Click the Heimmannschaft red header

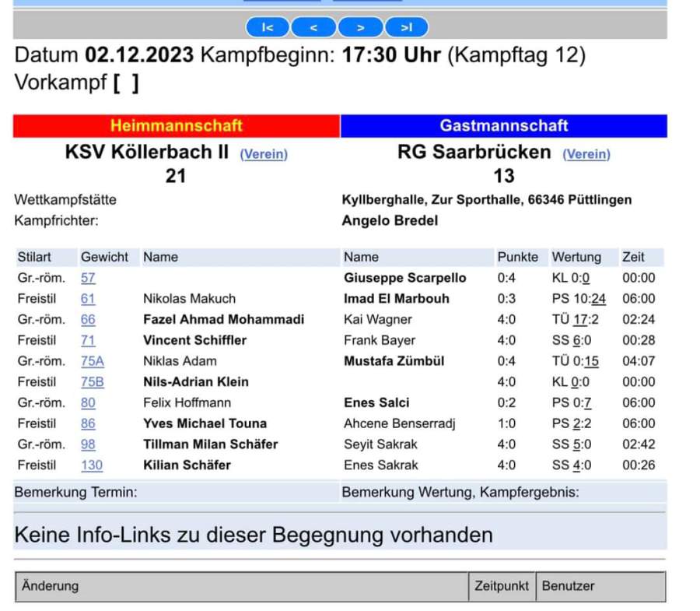click(x=177, y=126)
